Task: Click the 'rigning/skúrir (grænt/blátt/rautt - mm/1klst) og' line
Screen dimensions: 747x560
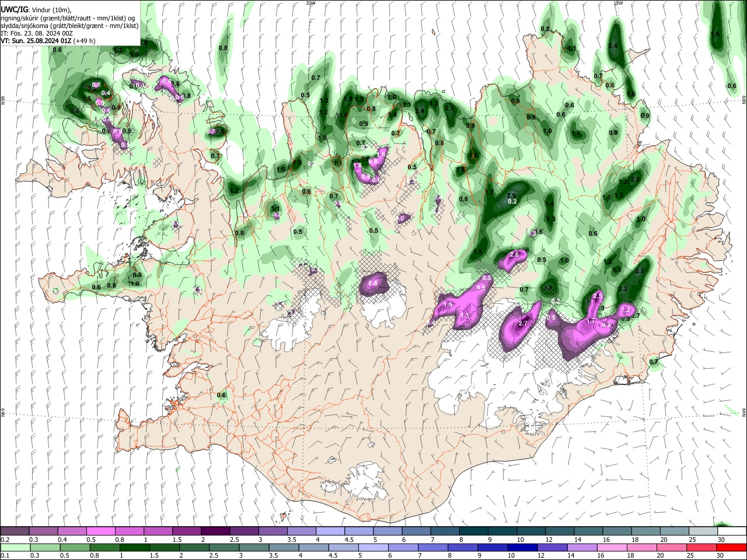Action: (68, 18)
